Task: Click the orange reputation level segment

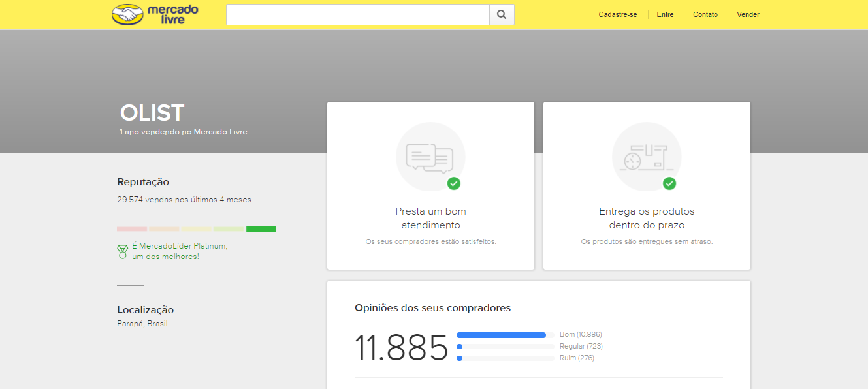Action: tap(164, 229)
